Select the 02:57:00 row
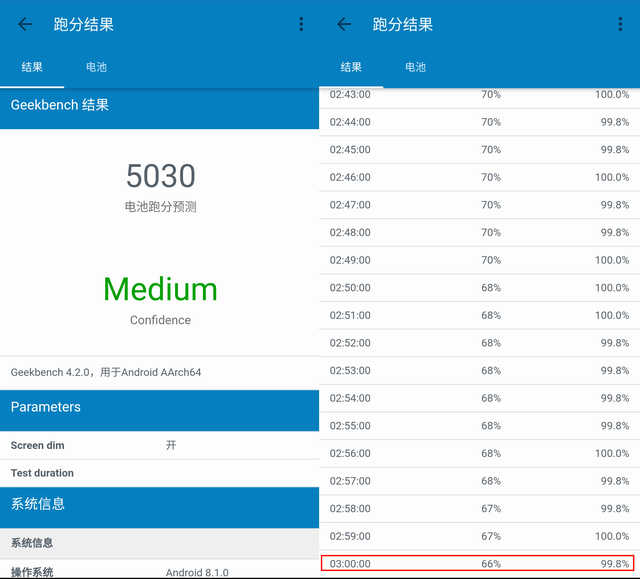Screen dimensions: 640x579 coord(480,481)
